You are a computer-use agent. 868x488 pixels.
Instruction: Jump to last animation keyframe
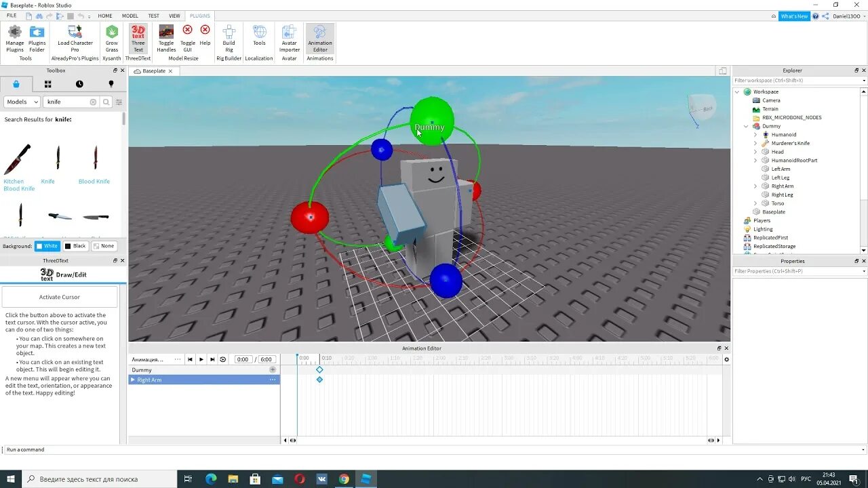tap(212, 359)
